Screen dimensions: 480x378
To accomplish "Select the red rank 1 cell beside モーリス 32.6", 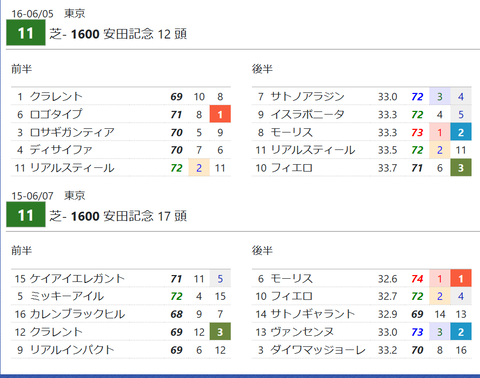I will tap(461, 278).
